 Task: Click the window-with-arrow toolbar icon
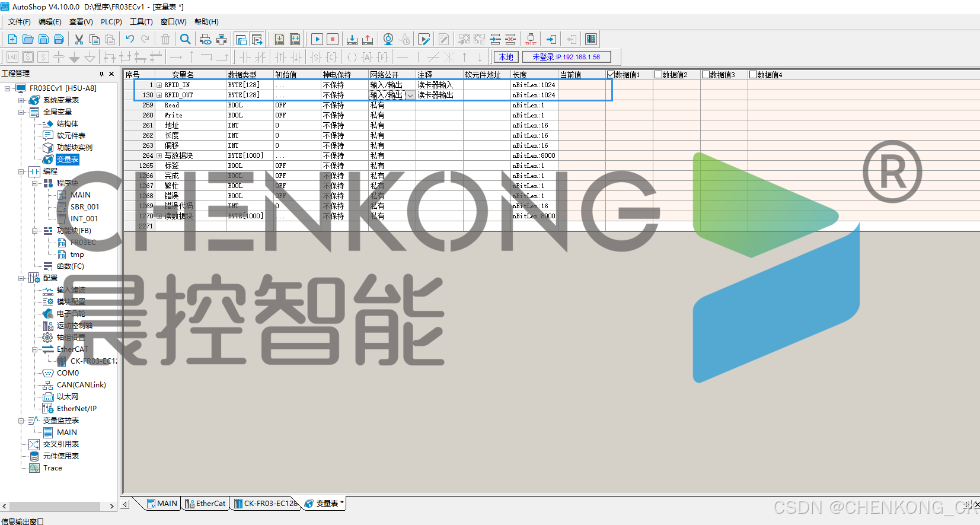tap(257, 39)
